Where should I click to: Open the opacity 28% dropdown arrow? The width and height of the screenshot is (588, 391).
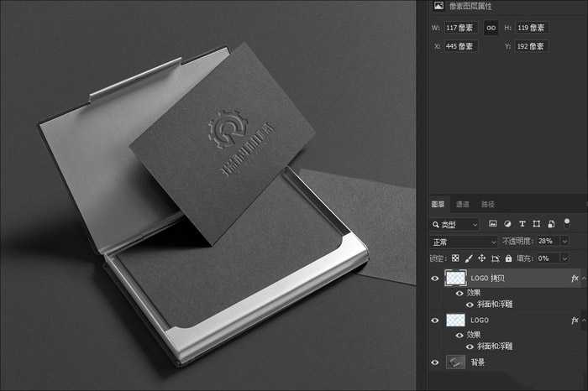[564, 242]
